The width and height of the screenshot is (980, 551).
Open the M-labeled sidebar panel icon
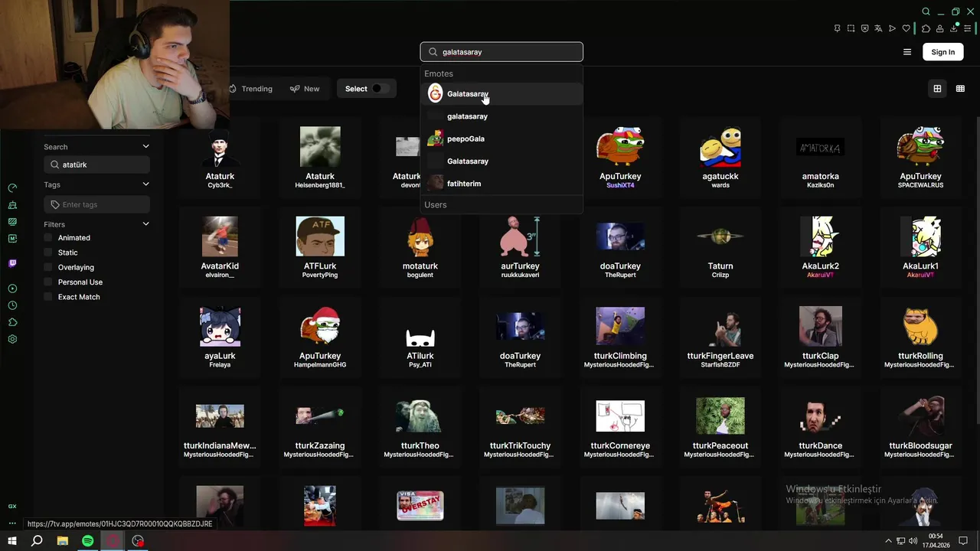12,239
